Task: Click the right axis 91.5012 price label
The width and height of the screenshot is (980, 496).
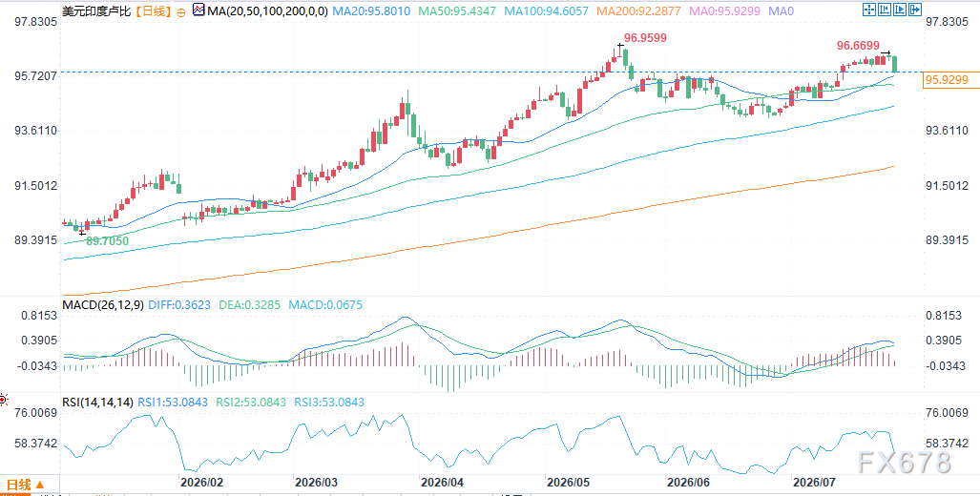Action: coord(949,186)
